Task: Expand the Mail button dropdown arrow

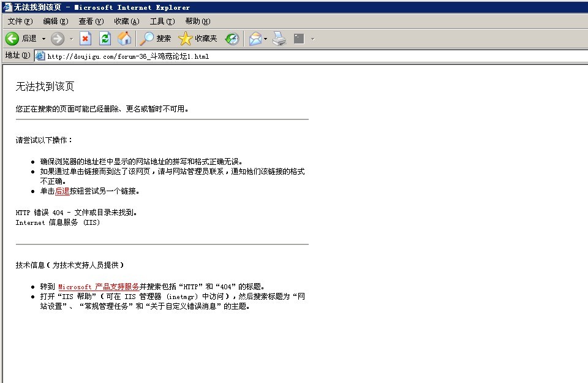Action: tap(265, 39)
